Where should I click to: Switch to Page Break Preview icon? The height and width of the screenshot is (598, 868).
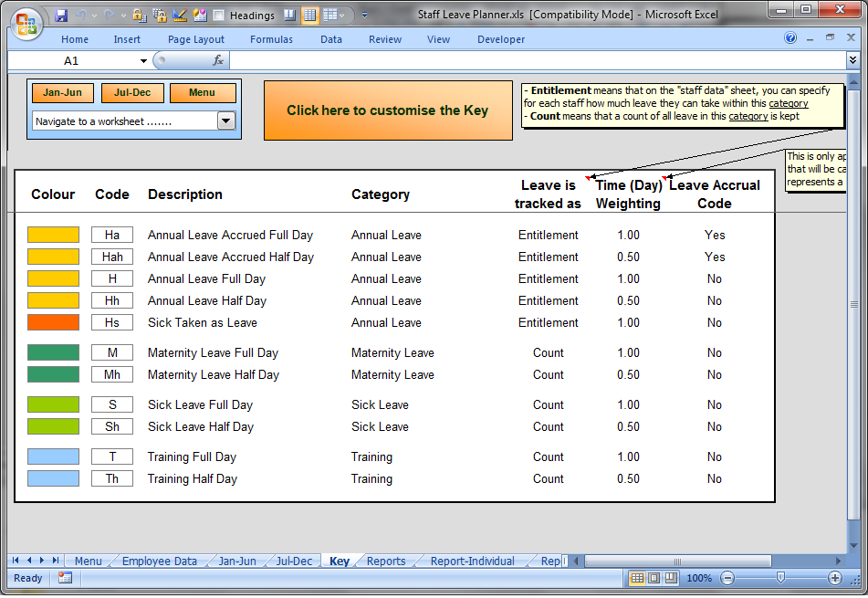click(x=671, y=578)
